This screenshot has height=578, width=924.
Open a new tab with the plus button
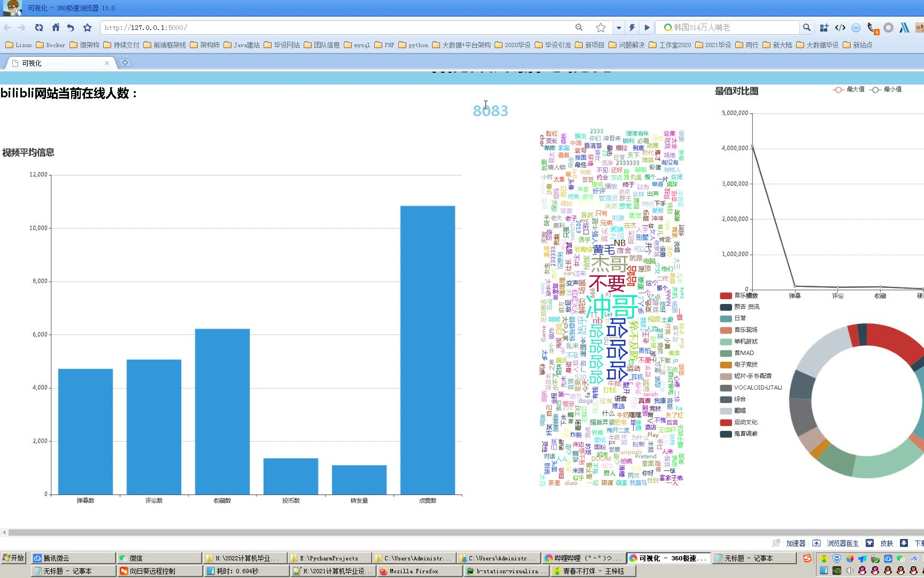pos(125,63)
